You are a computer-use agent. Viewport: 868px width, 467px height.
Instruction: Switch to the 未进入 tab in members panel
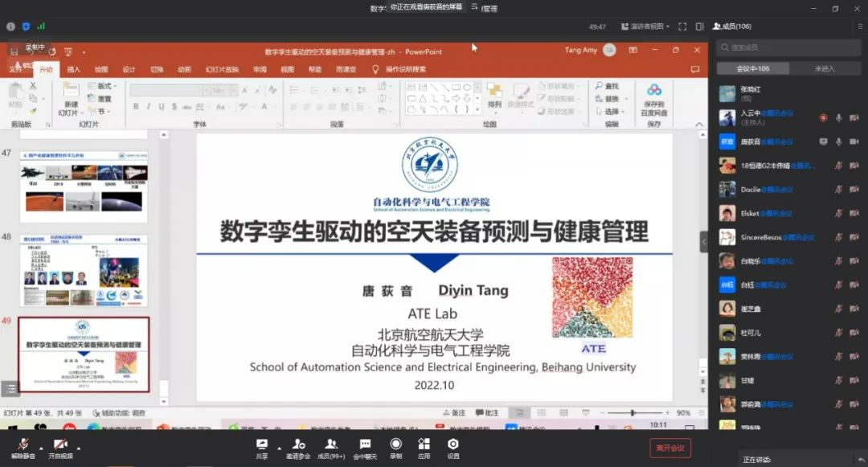825,68
